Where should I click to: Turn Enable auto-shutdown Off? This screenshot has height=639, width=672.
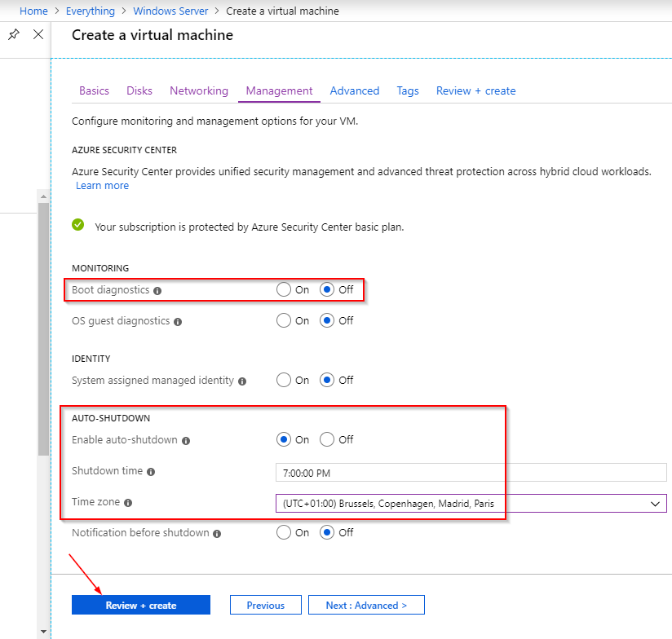click(327, 439)
